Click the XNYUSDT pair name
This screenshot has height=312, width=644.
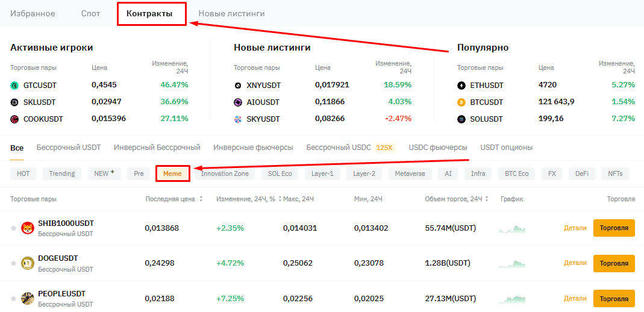(x=263, y=86)
